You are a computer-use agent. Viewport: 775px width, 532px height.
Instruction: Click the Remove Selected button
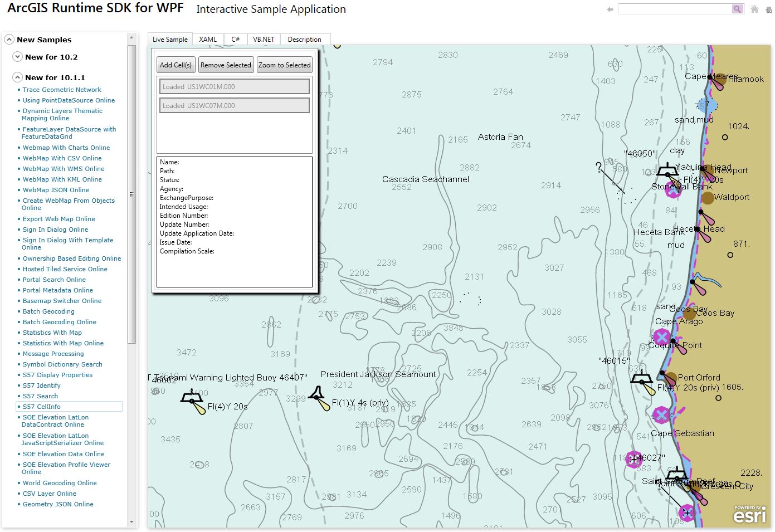226,65
